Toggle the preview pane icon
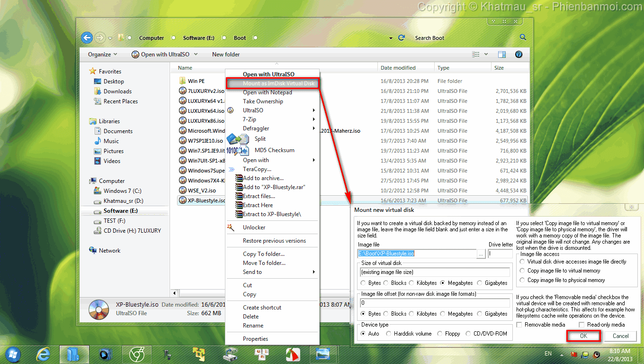This screenshot has height=364, width=644. [x=502, y=55]
